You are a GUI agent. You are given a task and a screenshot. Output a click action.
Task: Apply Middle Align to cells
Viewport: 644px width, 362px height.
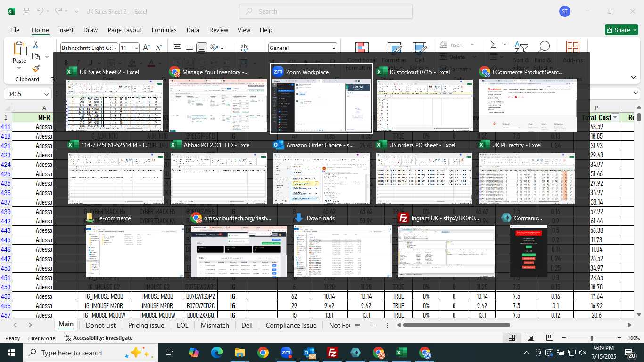point(189,48)
